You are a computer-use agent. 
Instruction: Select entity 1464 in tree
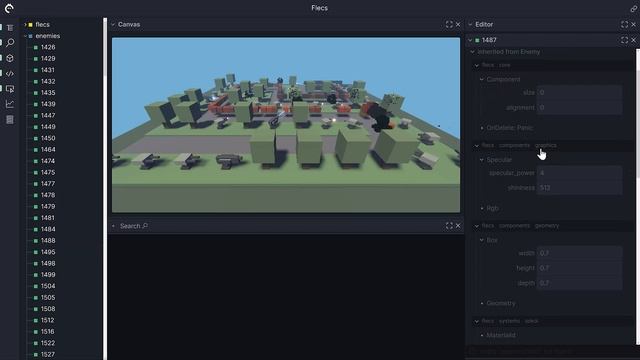[x=48, y=150]
